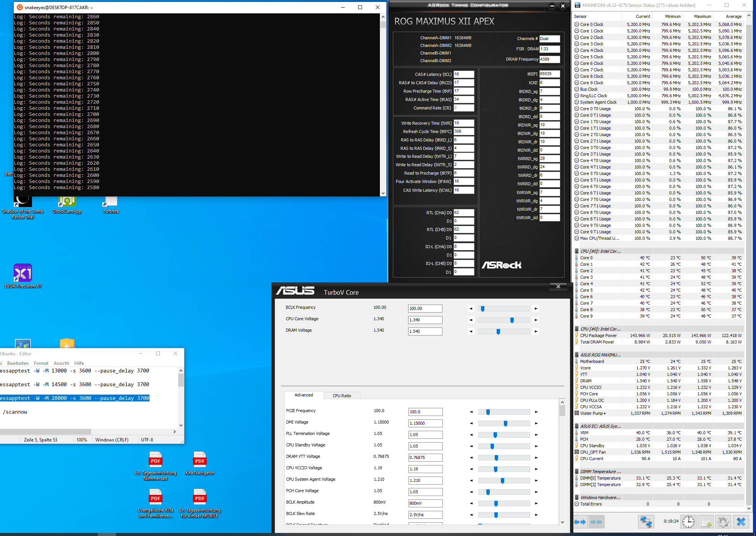This screenshot has width=756, height=536.
Task: Switch to CPU Ratio tab in TurboV
Action: point(342,396)
